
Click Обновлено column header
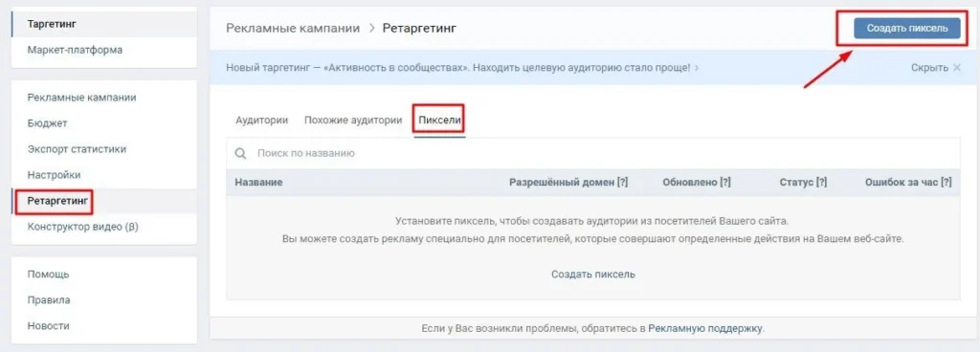[x=689, y=183]
